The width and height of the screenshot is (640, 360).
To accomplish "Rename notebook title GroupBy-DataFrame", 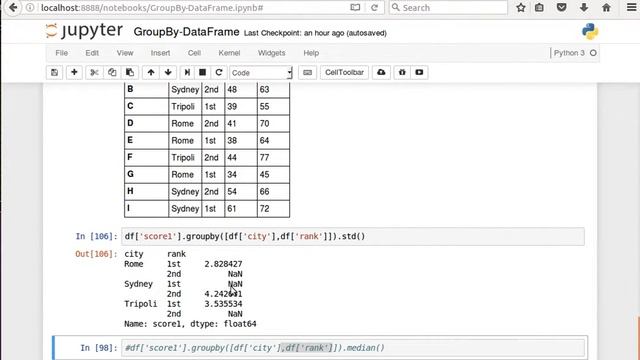I will click(x=186, y=32).
